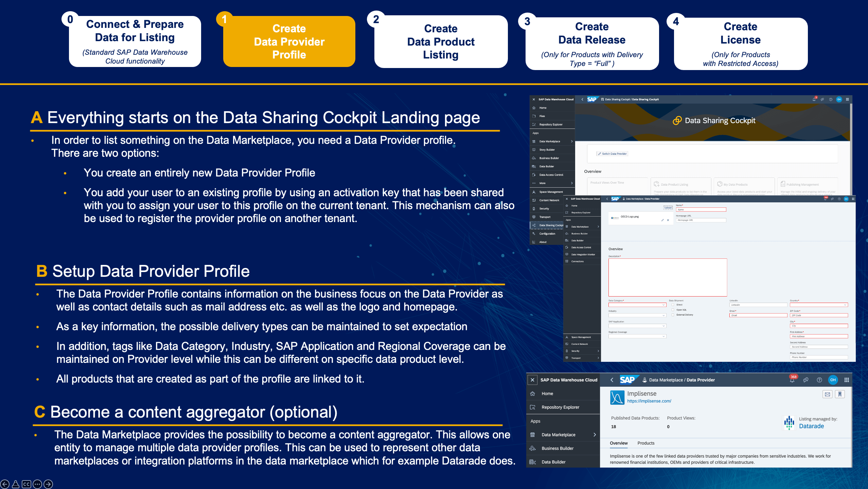Click Switch Data Provider button

tap(613, 154)
